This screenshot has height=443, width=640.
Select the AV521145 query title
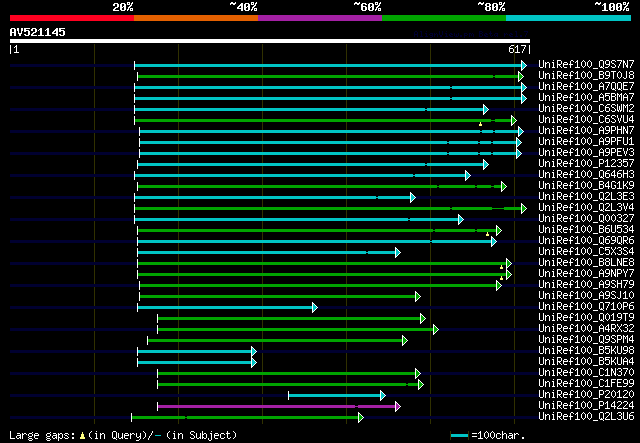pos(38,32)
